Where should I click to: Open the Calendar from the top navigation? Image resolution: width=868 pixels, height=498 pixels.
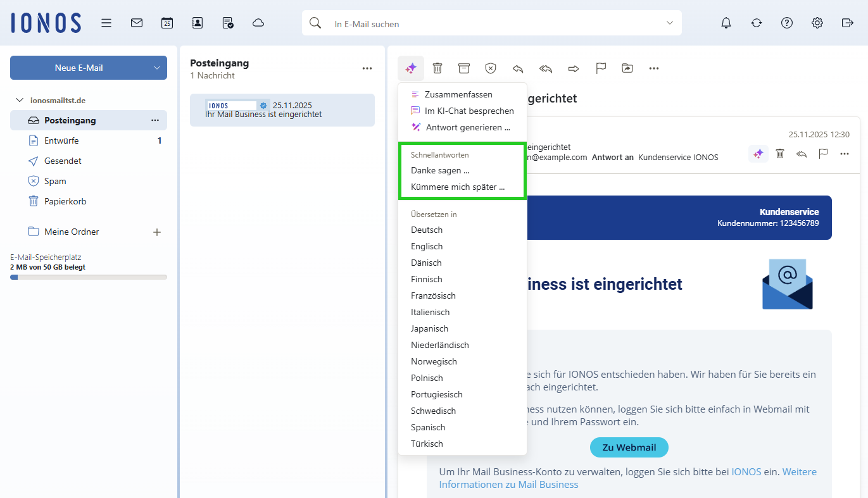pos(167,23)
